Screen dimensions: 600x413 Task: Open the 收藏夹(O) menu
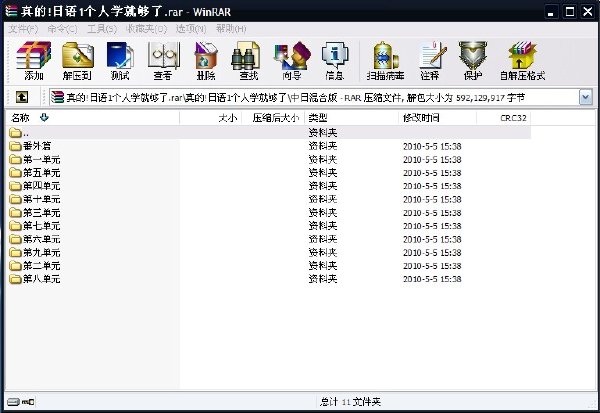[146, 29]
